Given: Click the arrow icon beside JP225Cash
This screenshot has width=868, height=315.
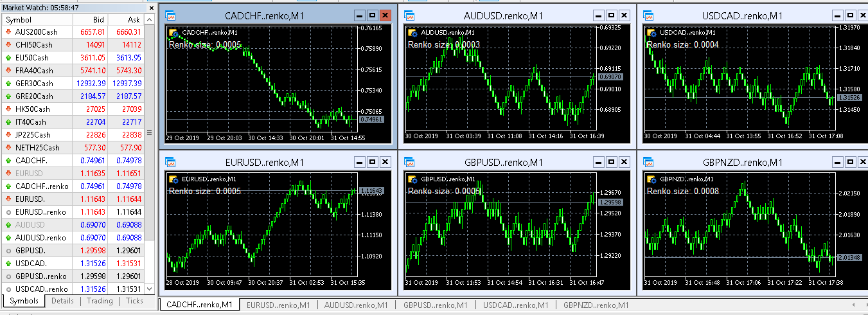Looking at the screenshot, I should (x=8, y=135).
